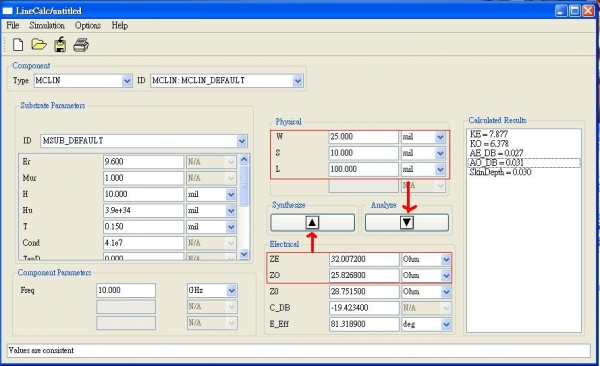Open the Options menu

point(88,25)
